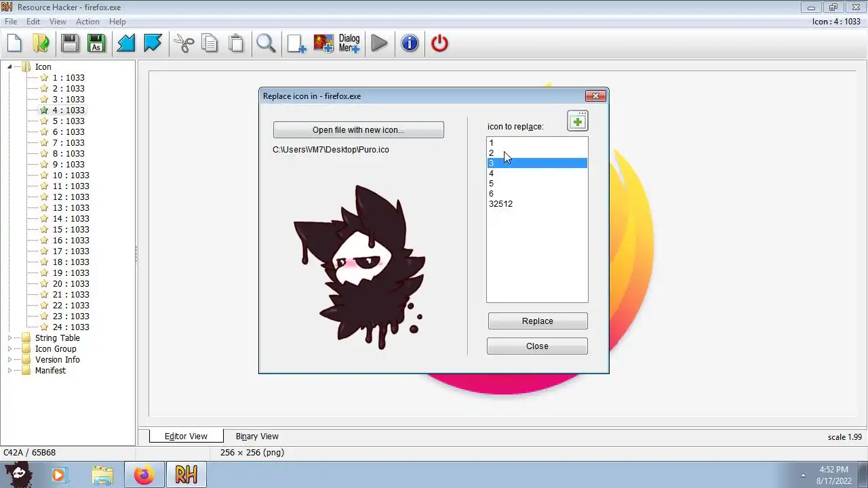Click the right-pointing blue flag icon

[153, 43]
